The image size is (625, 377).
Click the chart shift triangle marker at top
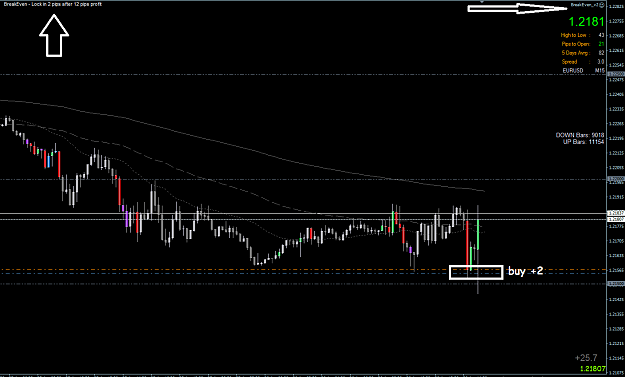coord(482,2)
